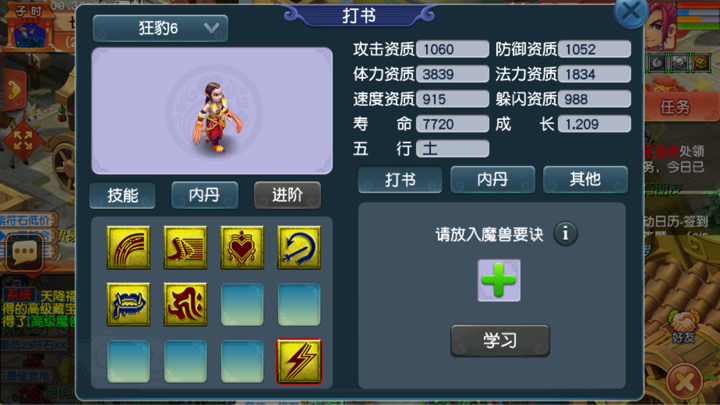Select the first empty skill slot
The height and width of the screenshot is (405, 720).
[x=242, y=304]
